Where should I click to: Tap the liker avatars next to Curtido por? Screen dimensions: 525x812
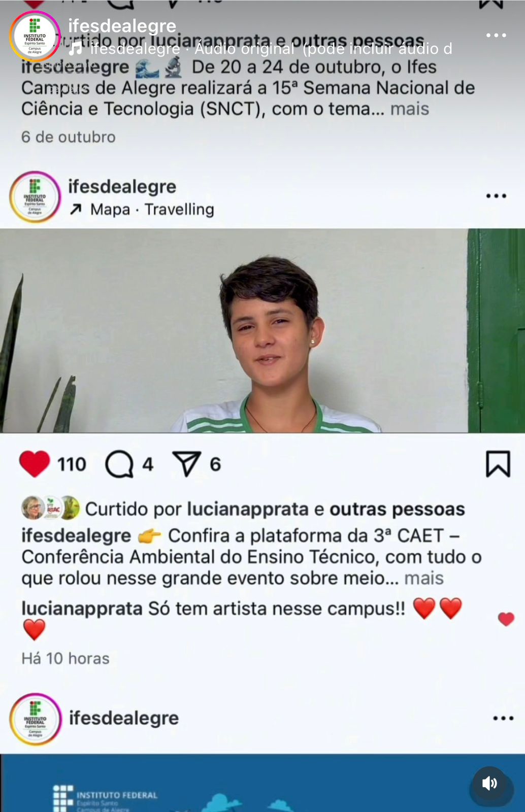(50, 507)
